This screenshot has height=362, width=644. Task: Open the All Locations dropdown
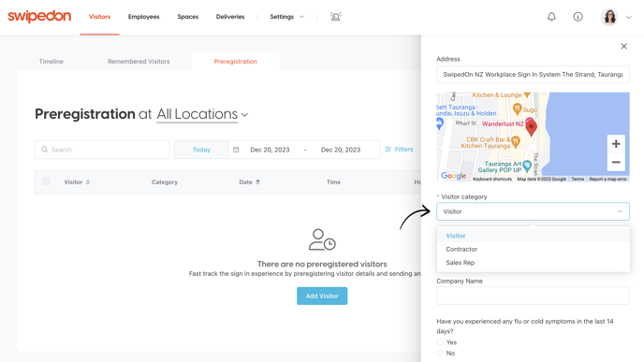coord(202,114)
